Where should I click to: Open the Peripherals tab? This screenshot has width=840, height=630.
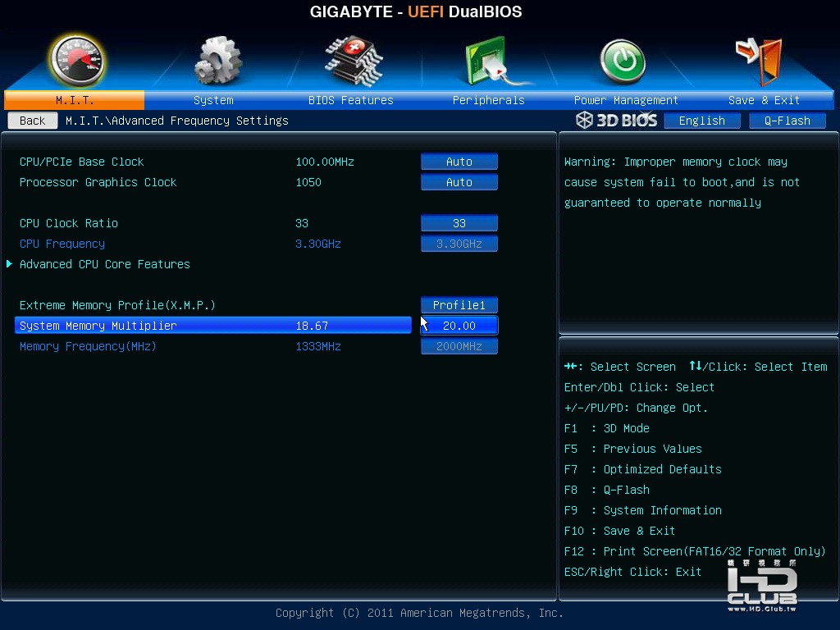click(x=489, y=100)
